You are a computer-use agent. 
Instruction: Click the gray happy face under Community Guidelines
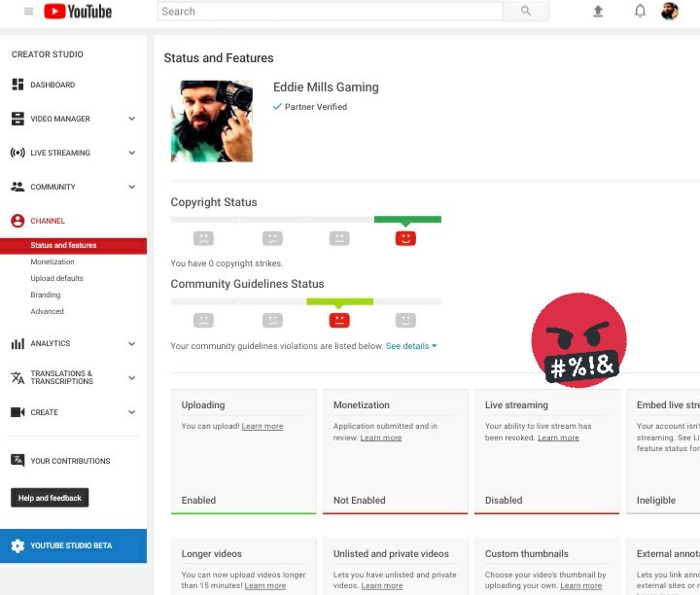(405, 320)
